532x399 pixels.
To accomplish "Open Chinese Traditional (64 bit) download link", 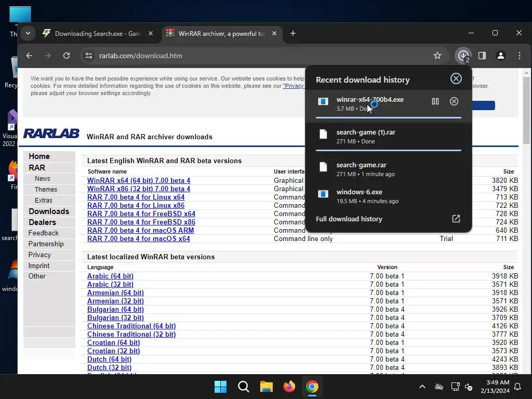I will click(131, 326).
